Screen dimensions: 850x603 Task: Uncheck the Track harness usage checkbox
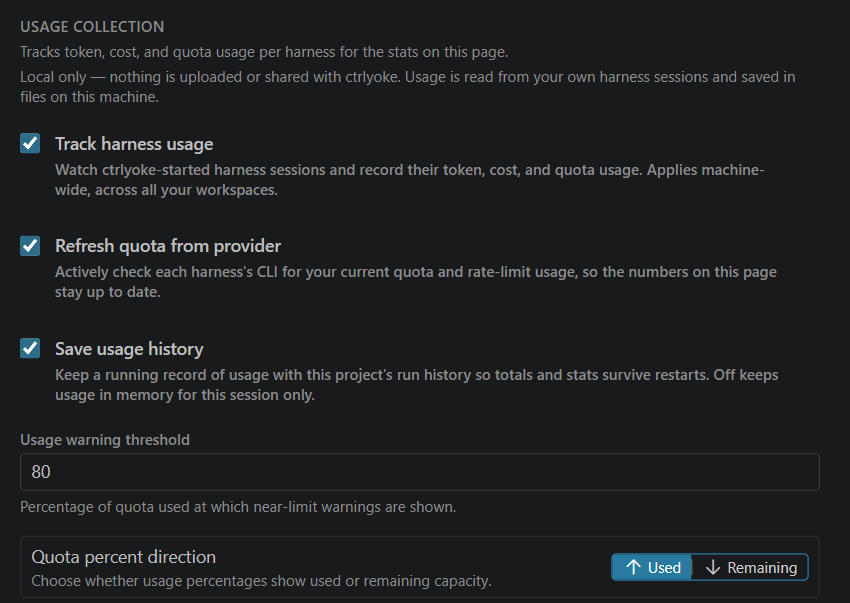30,144
